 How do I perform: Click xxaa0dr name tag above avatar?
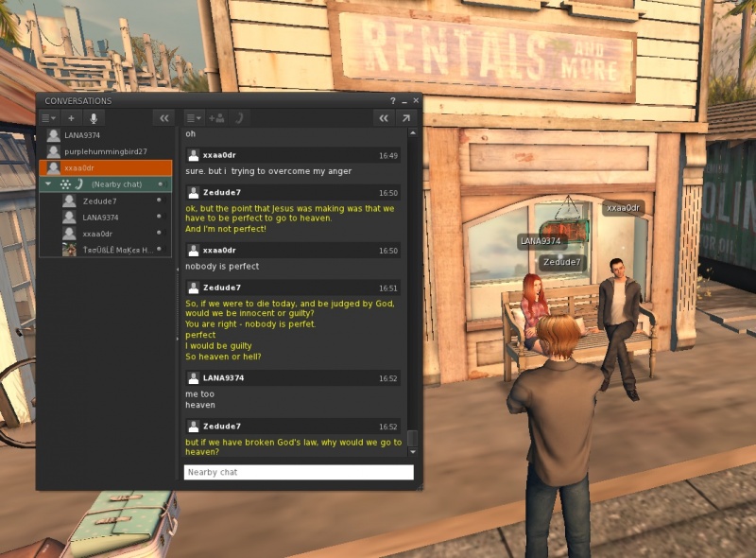[623, 208]
